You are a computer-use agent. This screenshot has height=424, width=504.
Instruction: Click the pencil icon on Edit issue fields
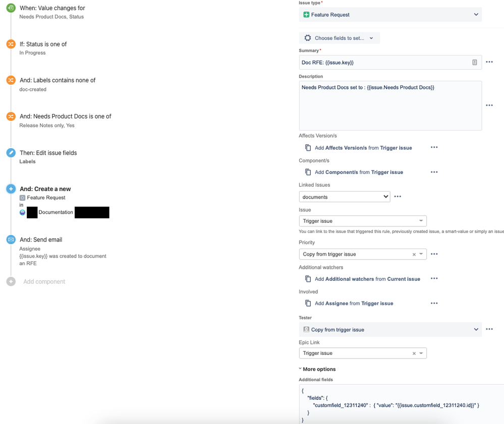click(x=11, y=153)
